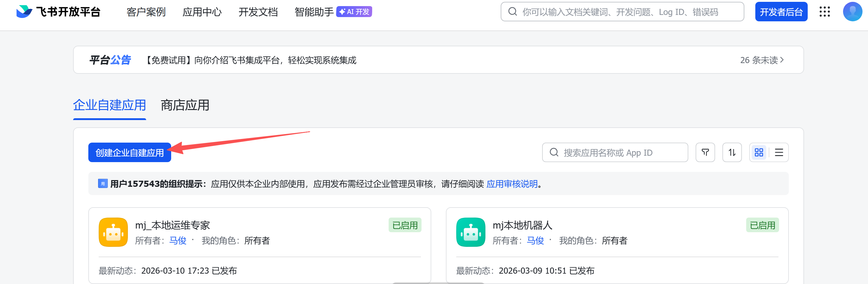The height and width of the screenshot is (284, 868).
Task: Open the nine-dot apps grid menu
Action: [x=824, y=12]
